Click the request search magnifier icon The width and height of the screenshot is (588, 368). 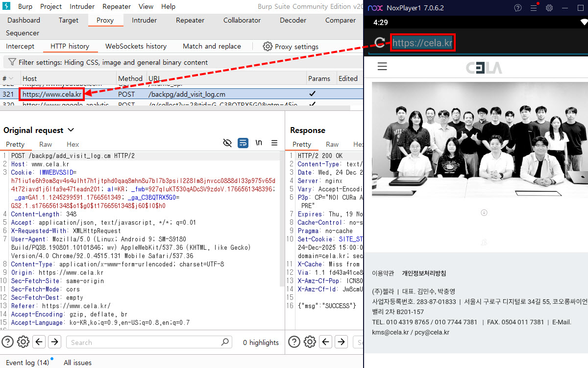click(225, 342)
